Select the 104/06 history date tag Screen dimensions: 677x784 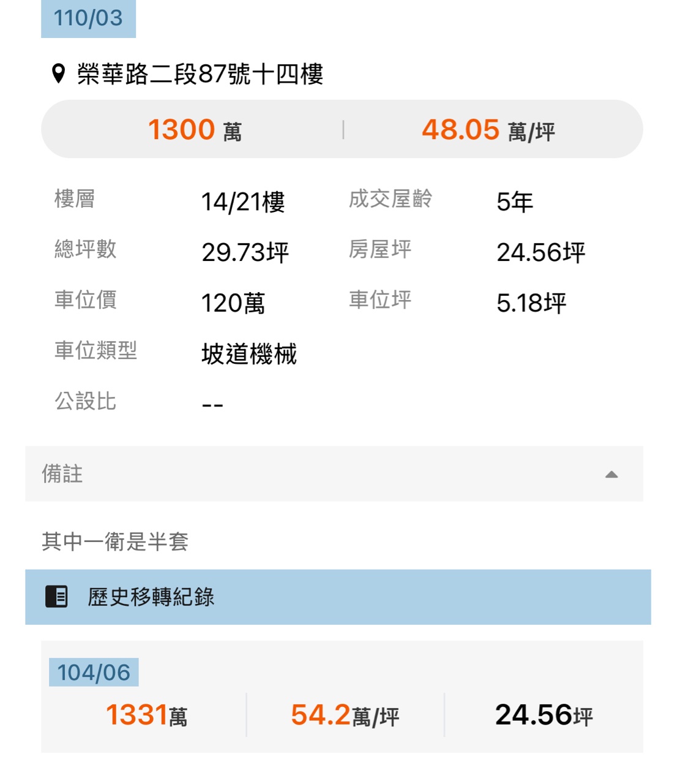(94, 672)
